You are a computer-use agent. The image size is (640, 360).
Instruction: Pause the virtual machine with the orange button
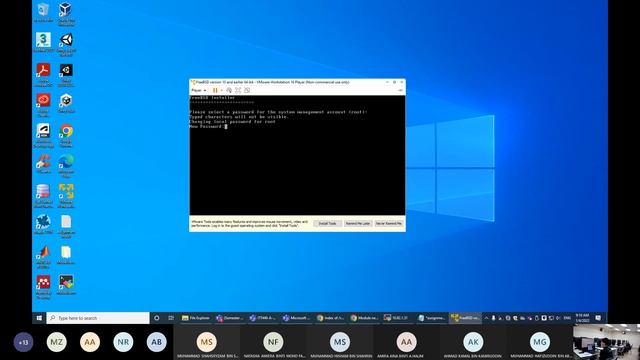[x=215, y=90]
